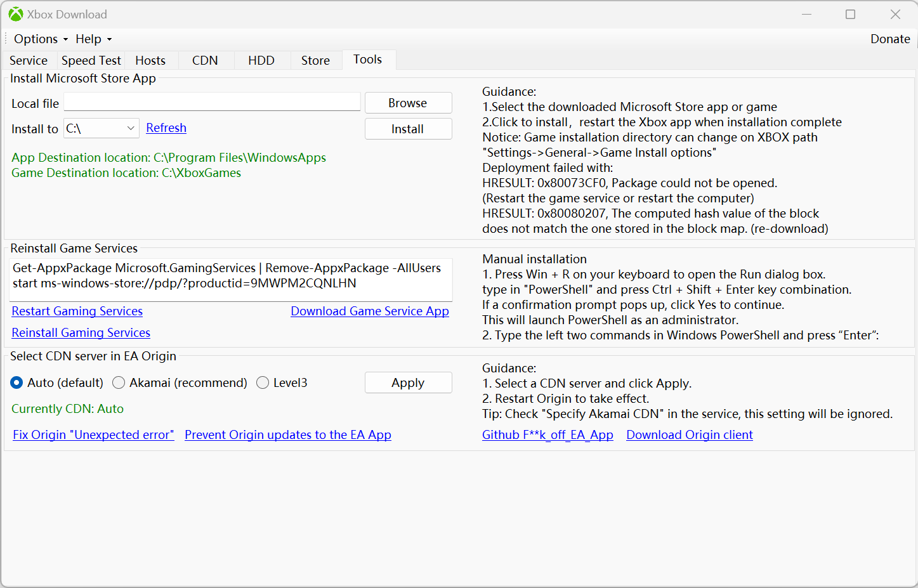918x588 pixels.
Task: Switch to the Store tab
Action: 315,60
